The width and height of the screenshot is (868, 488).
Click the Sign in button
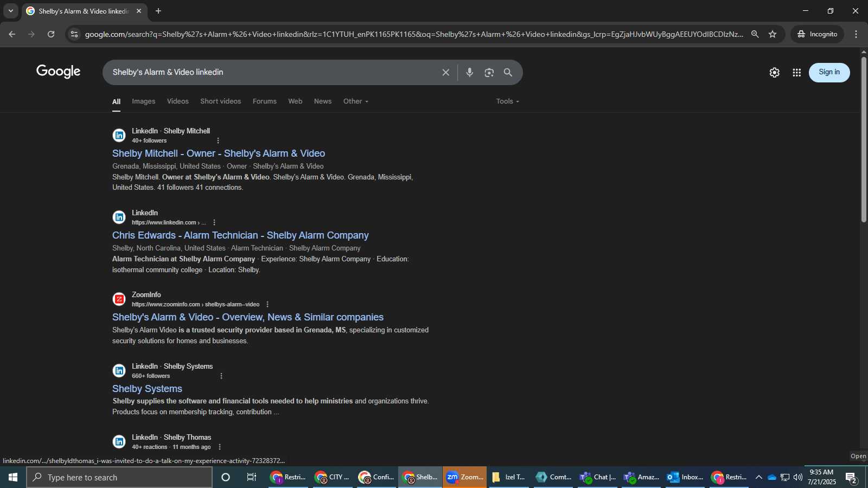coord(829,72)
